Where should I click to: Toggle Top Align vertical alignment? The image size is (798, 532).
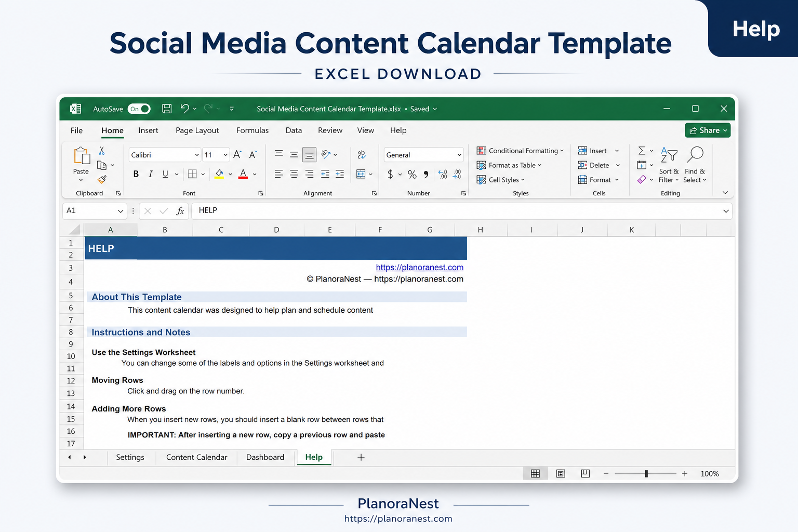click(279, 154)
